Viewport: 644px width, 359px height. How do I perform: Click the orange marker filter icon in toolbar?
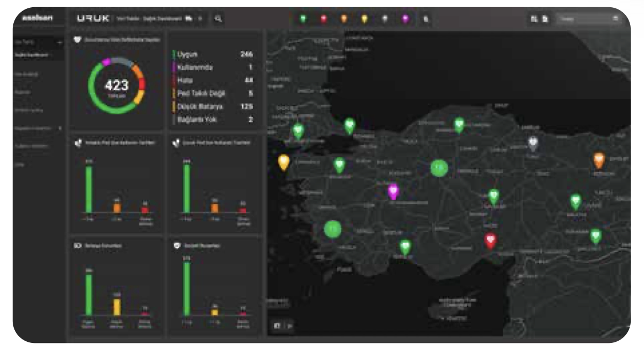(344, 19)
